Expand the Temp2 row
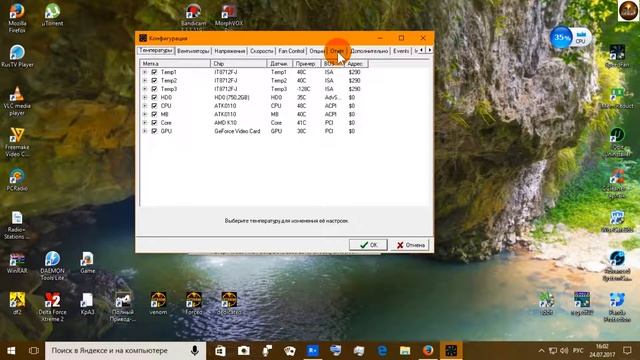 click(x=144, y=80)
